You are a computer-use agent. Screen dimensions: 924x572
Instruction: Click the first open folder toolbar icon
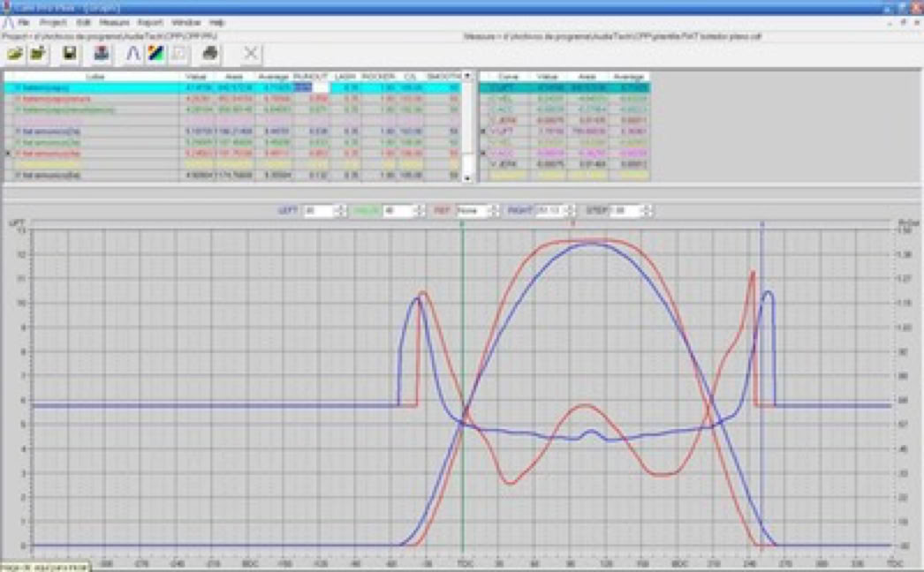(x=16, y=54)
